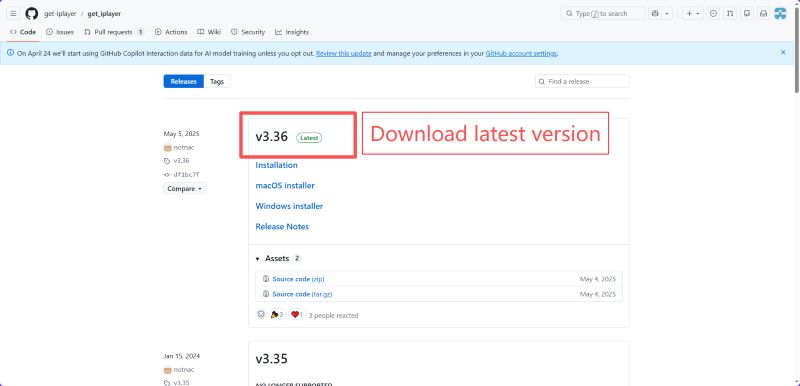The height and width of the screenshot is (386, 800).
Task: Open the v3.35 tag link in sidebar
Action: click(x=181, y=382)
